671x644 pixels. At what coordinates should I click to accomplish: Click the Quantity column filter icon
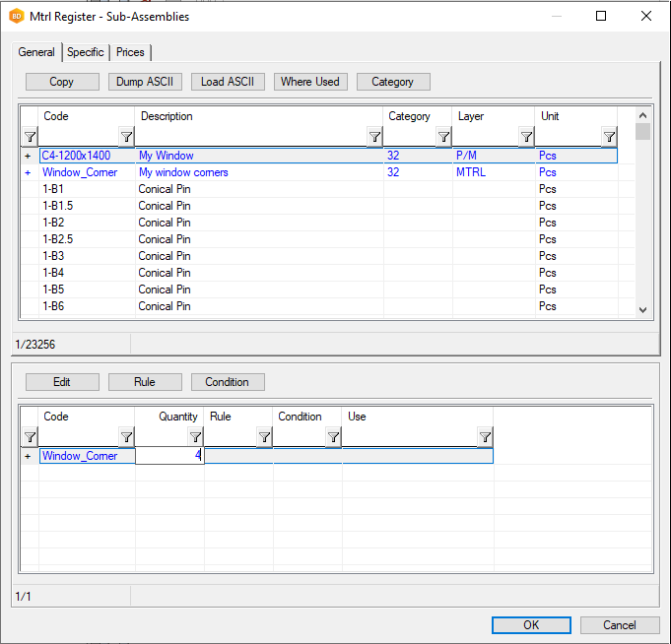click(195, 437)
